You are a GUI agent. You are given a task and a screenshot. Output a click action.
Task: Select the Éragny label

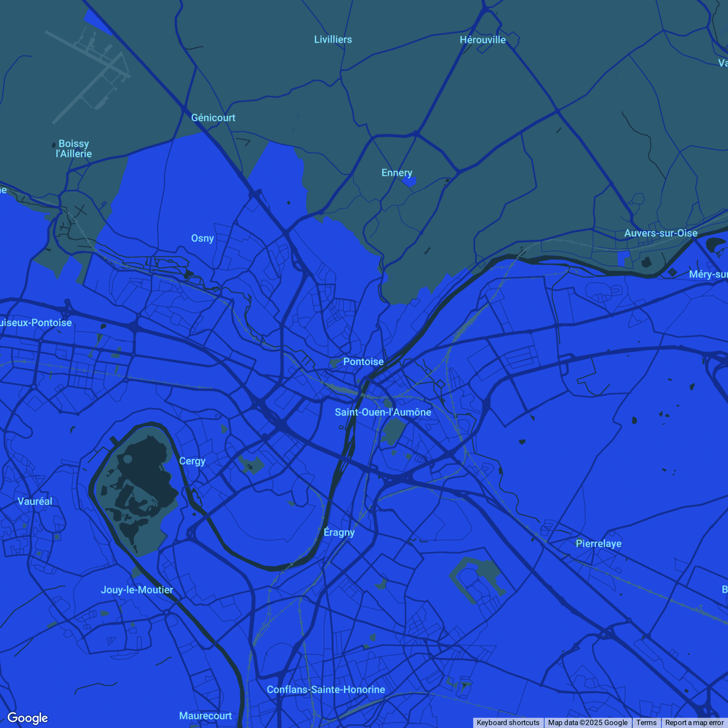tap(339, 532)
